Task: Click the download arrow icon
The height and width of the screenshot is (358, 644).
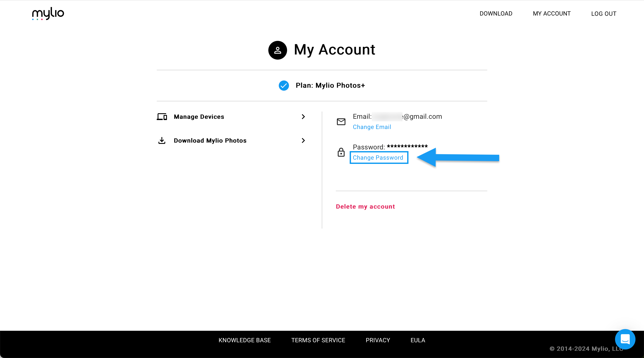Action: click(162, 141)
